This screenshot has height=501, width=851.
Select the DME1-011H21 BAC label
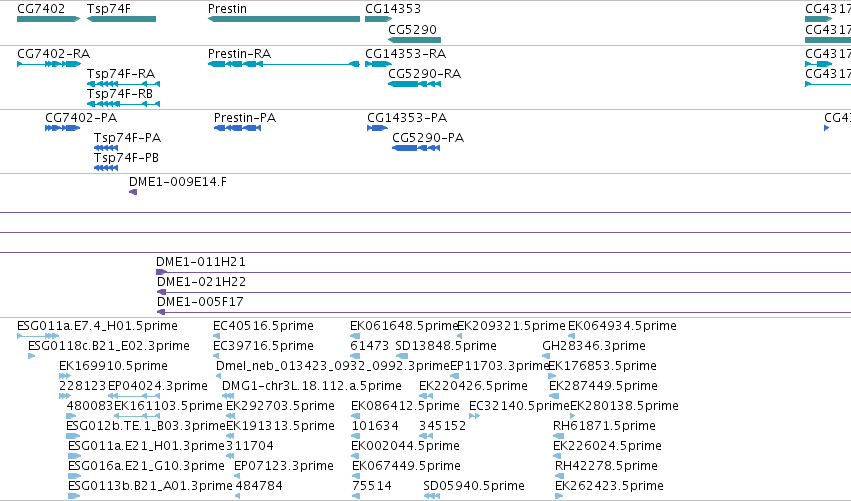201,262
